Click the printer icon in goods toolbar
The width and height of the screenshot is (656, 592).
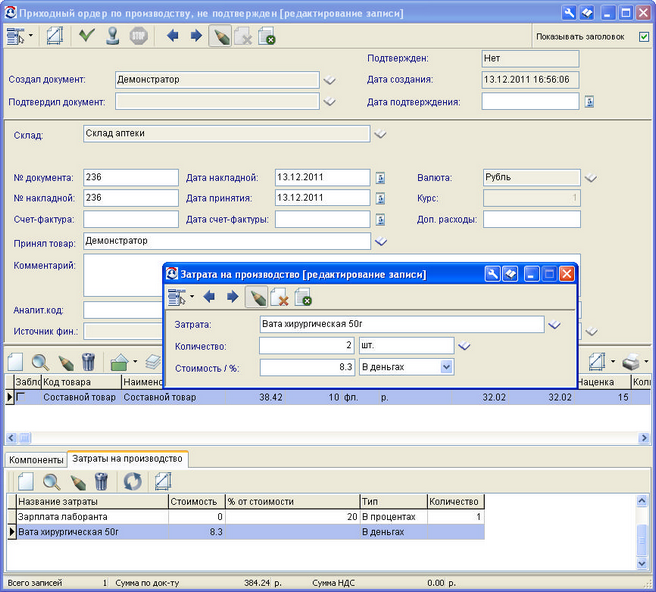pyautogui.click(x=631, y=362)
